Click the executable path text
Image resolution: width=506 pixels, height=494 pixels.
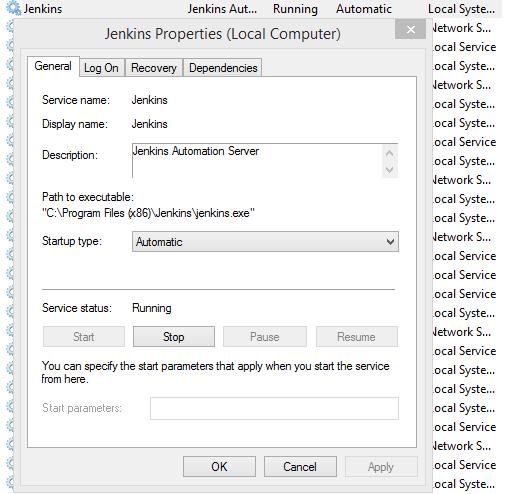[148, 213]
